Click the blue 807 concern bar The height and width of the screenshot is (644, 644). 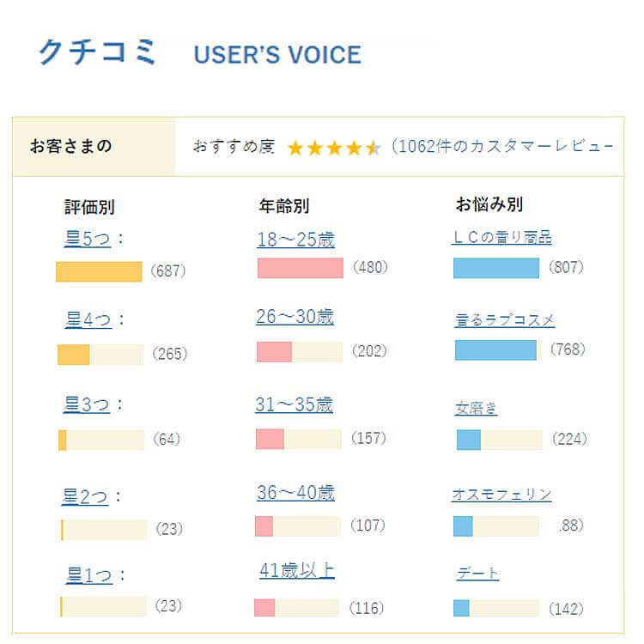(496, 268)
